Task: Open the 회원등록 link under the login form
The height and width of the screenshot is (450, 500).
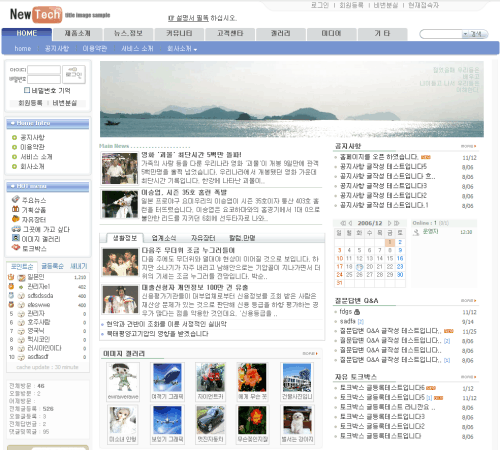Action: point(30,103)
